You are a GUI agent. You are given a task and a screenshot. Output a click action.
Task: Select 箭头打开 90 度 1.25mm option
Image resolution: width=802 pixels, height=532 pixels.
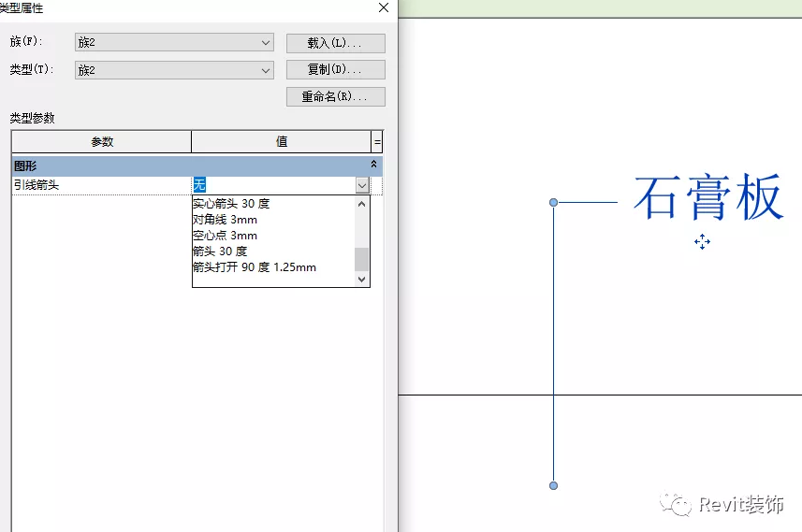click(254, 267)
